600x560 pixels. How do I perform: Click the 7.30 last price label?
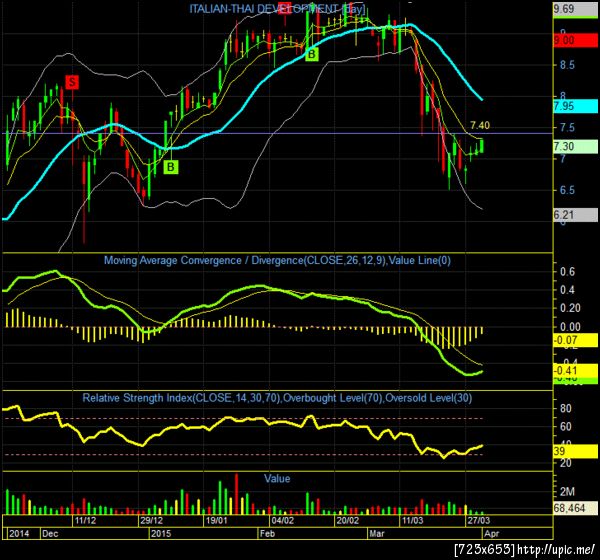(x=576, y=146)
